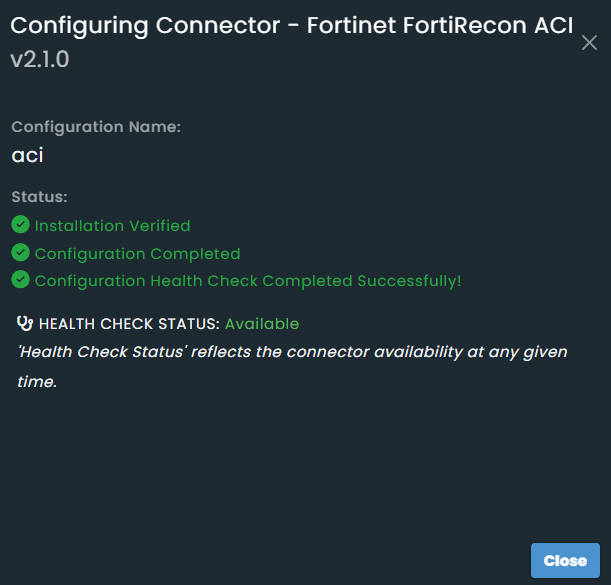This screenshot has height=585, width=611.
Task: Click the green check beside Configuration Completed
Action: pyautogui.click(x=20, y=253)
